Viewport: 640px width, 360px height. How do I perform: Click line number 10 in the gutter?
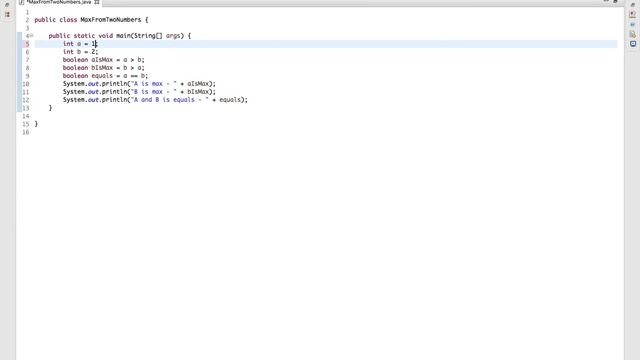26,84
